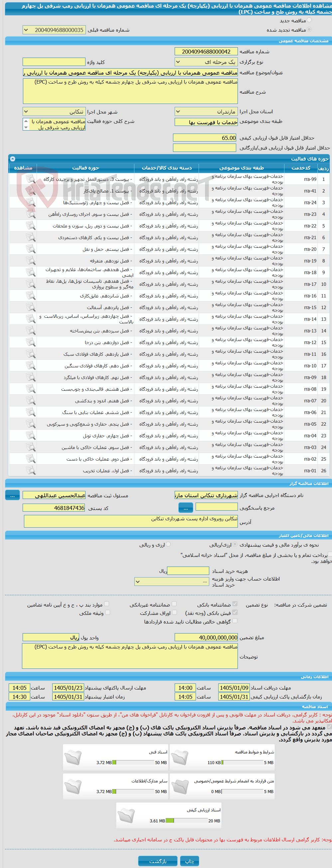
Task: Open view icon for row rra-09
Action: [x=31, y=377]
